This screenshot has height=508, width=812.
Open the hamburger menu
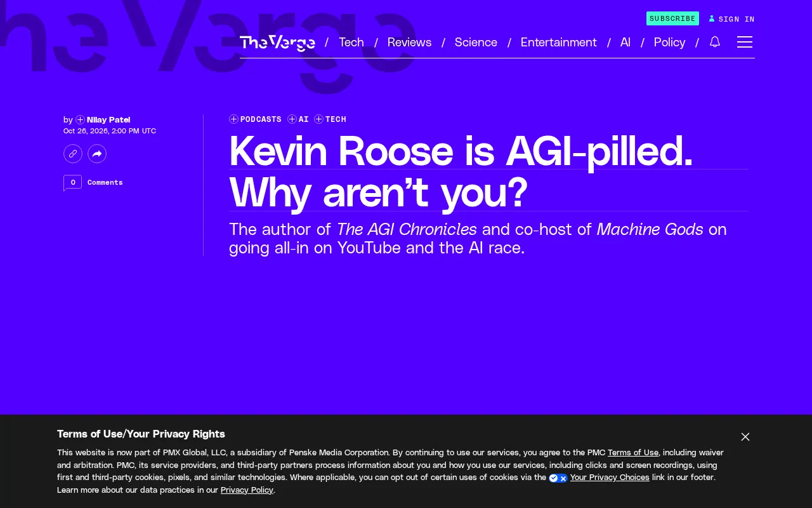tap(745, 42)
